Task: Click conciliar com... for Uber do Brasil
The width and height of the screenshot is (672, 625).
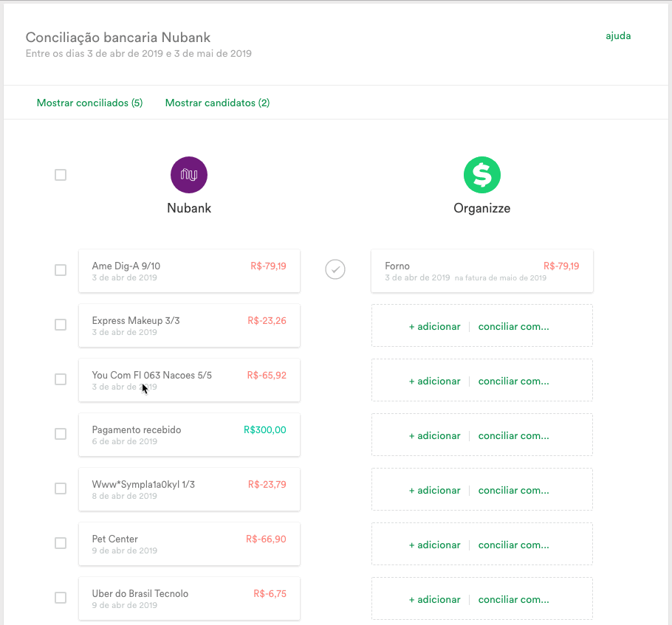Action: tap(513, 600)
